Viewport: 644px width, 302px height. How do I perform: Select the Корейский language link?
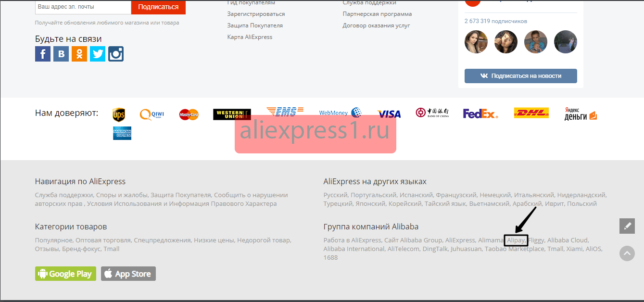(x=405, y=204)
